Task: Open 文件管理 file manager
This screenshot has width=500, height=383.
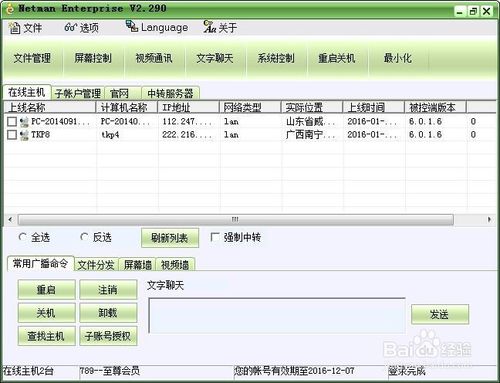Action: [x=32, y=58]
